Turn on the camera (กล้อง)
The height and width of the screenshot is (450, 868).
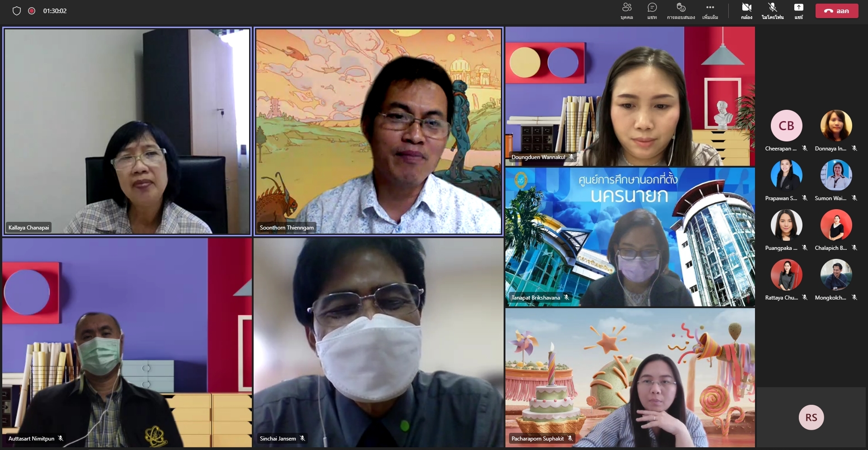(746, 11)
